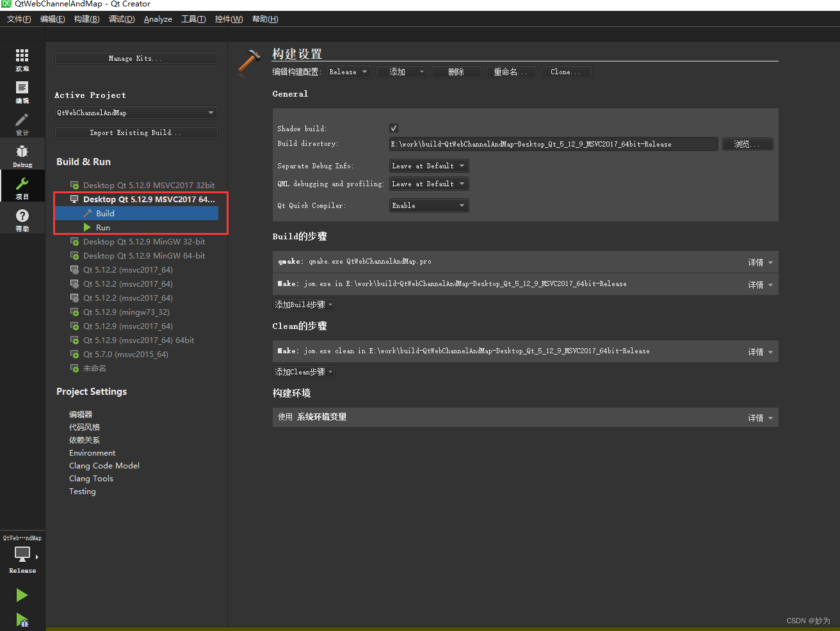
Task: Click the Clone... button
Action: click(x=567, y=72)
